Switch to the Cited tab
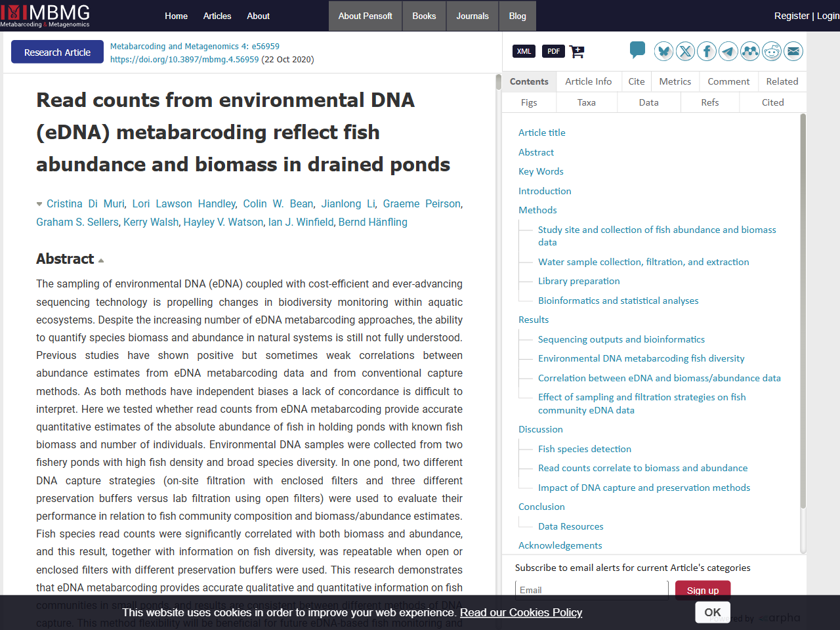 773,102
